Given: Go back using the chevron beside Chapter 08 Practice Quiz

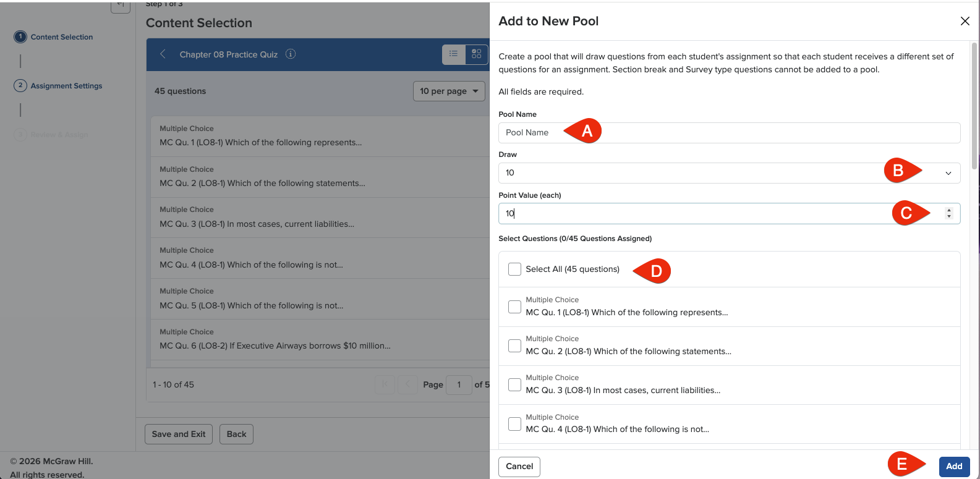Looking at the screenshot, I should coord(163,54).
